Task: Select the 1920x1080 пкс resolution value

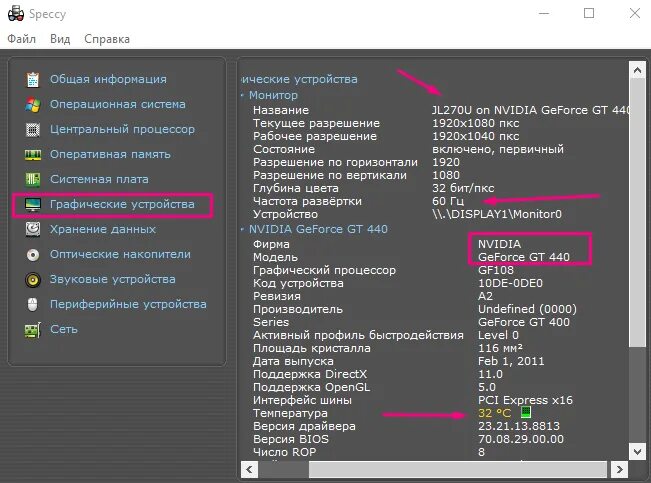Action: click(476, 123)
